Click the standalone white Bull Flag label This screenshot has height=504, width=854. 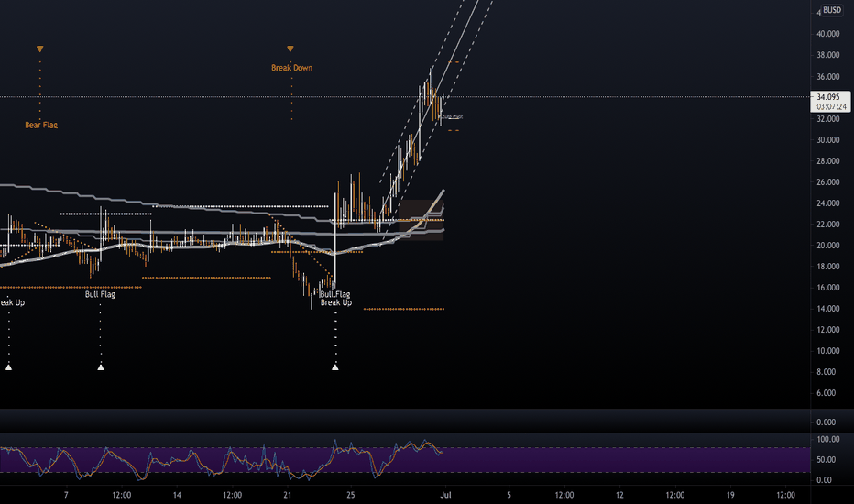[x=100, y=294]
